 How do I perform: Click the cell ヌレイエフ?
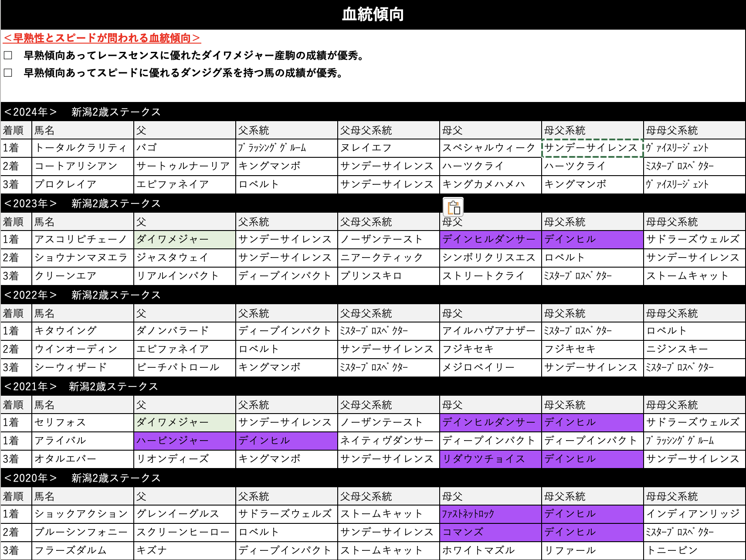(x=389, y=148)
